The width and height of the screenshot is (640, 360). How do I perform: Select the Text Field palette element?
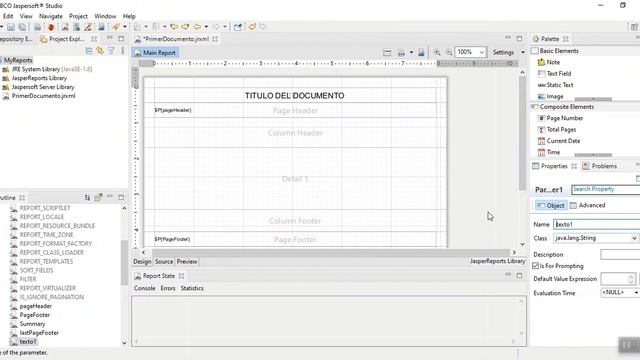click(554, 73)
